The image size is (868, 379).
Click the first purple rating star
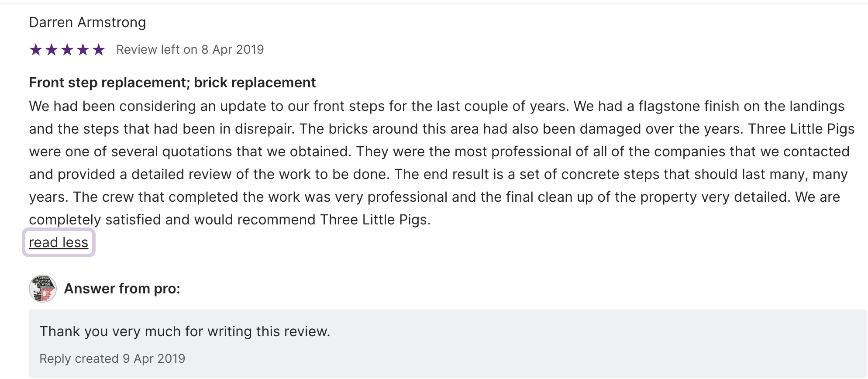click(x=36, y=50)
